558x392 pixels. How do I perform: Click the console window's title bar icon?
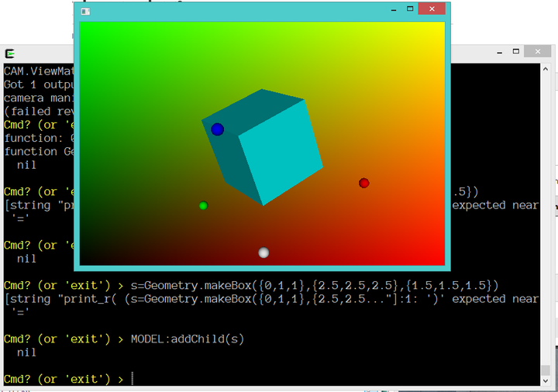[x=10, y=53]
